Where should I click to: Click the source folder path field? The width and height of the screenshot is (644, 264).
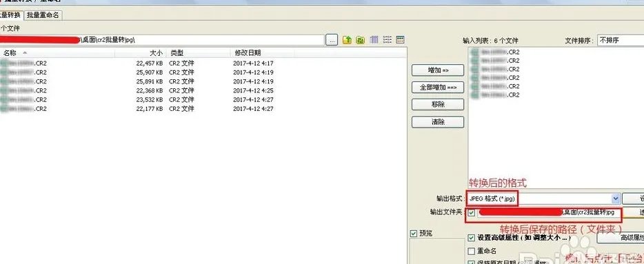tap(162, 40)
